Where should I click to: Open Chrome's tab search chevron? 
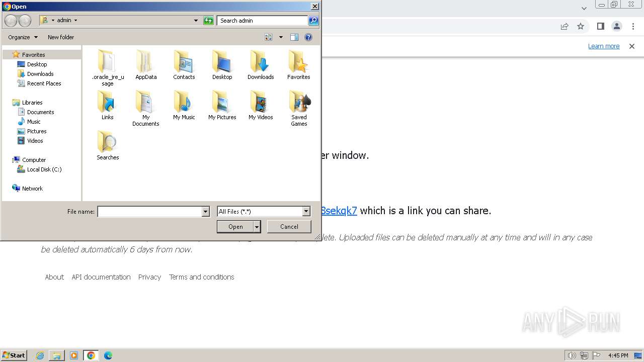pos(584,8)
